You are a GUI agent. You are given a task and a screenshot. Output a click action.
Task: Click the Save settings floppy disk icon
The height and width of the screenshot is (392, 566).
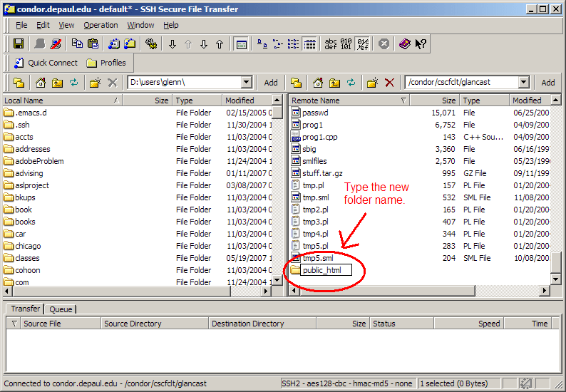pyautogui.click(x=19, y=44)
